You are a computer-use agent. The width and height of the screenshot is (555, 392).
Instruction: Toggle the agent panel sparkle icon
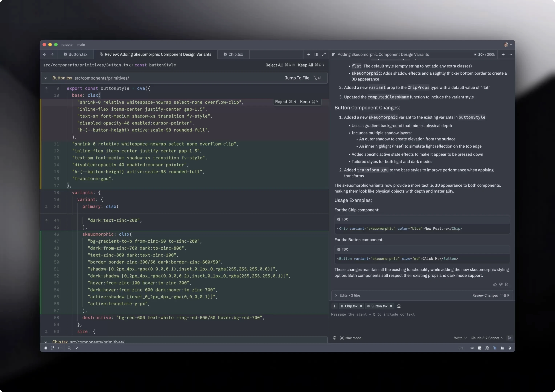click(495, 348)
